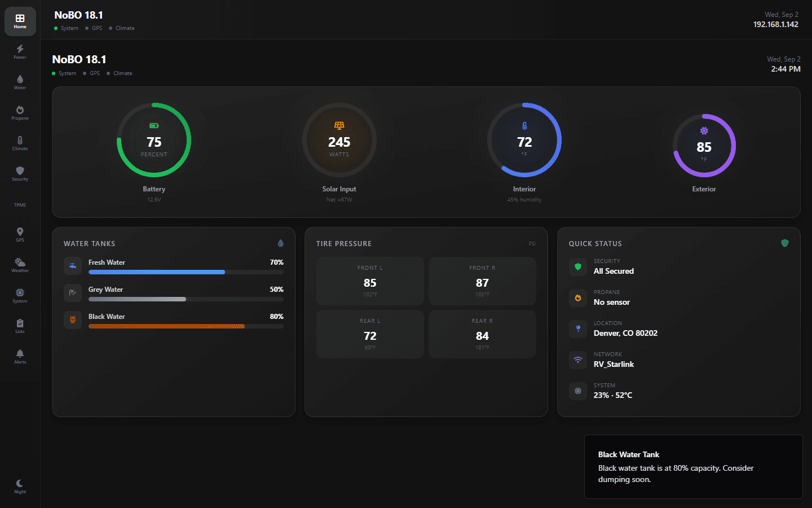Click the Grey Water tank icon
This screenshot has width=812, height=508.
[73, 293]
